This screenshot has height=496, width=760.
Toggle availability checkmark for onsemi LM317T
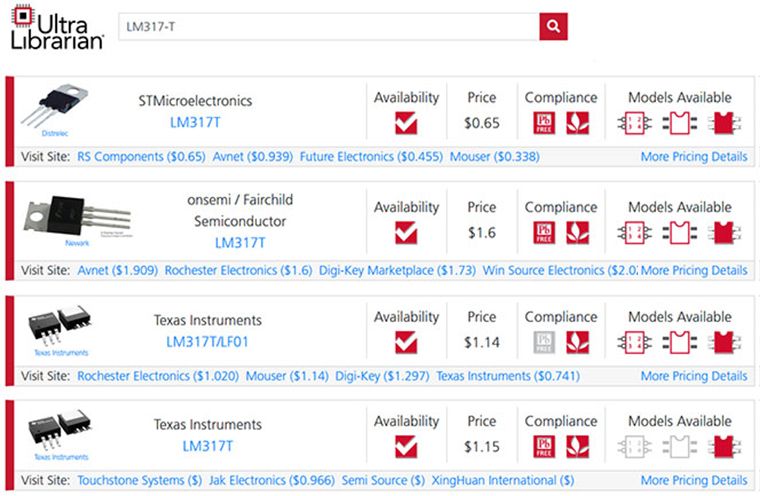pyautogui.click(x=406, y=233)
